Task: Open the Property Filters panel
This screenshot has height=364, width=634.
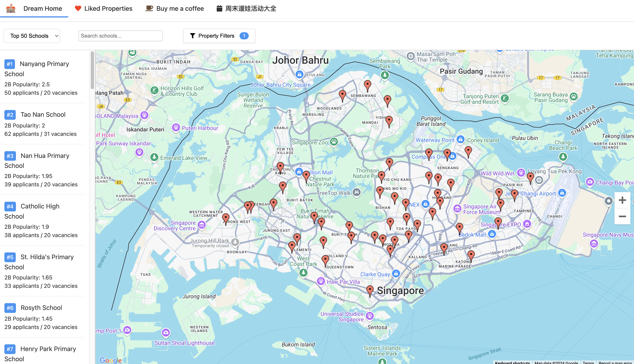Action: pyautogui.click(x=219, y=36)
